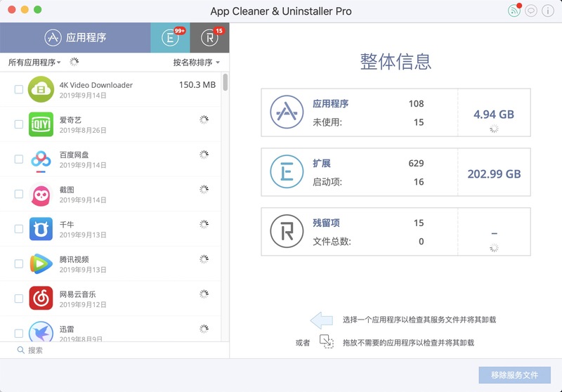Image resolution: width=562 pixels, height=392 pixels.
Task: Select the 4K Video Downloader app icon
Action: click(41, 89)
